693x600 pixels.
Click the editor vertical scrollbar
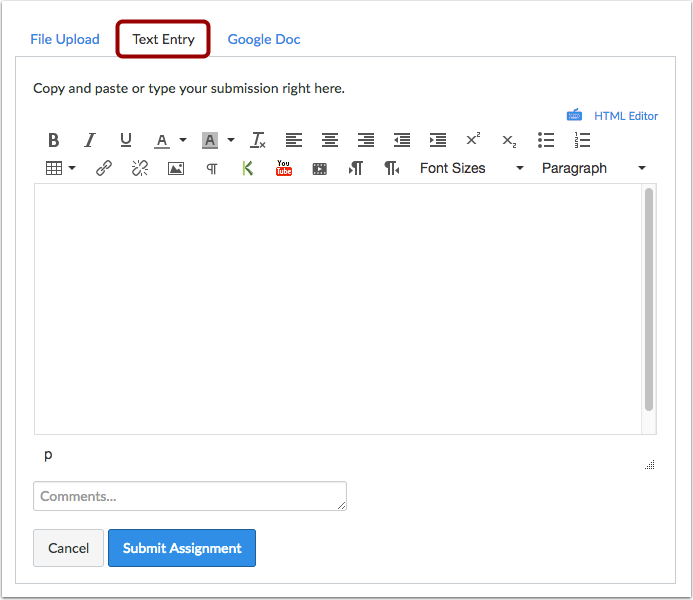point(649,300)
